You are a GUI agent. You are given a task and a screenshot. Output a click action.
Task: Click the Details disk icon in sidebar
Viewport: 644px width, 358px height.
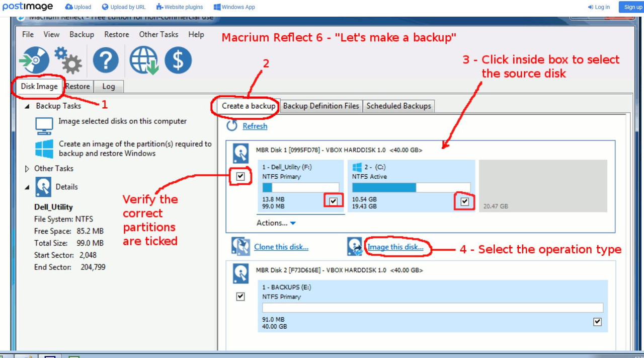[43, 187]
